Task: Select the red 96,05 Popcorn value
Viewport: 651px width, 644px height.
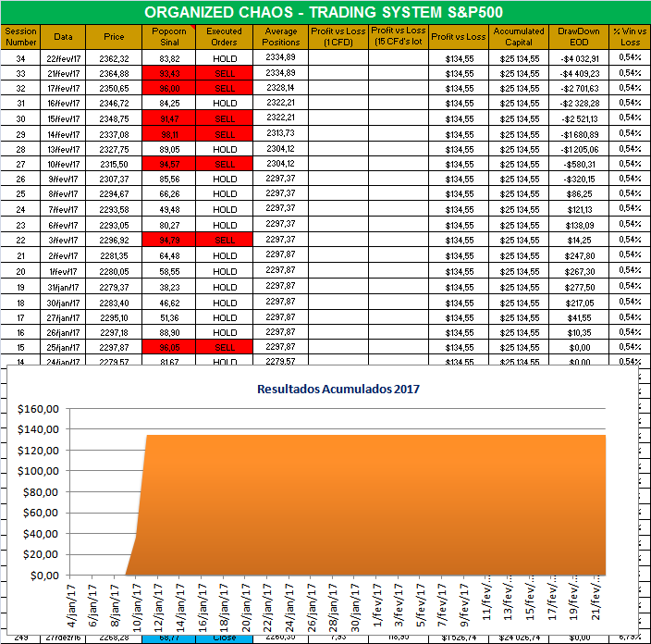Action: tap(169, 347)
